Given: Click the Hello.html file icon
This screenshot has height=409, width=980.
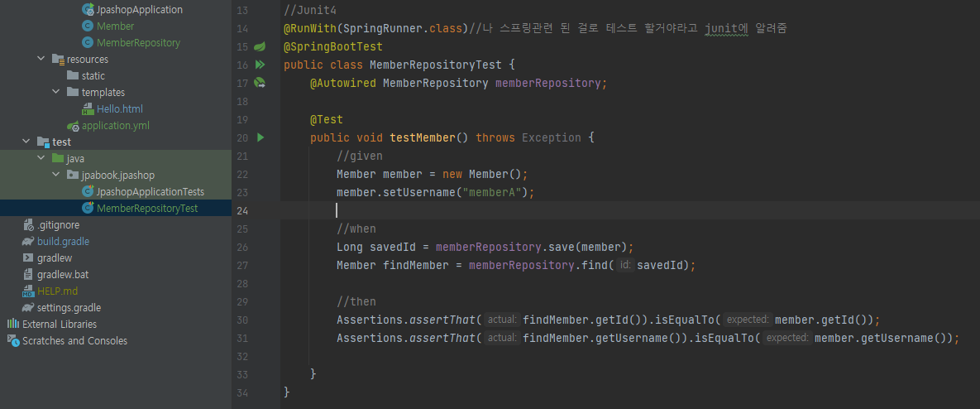Looking at the screenshot, I should pyautogui.click(x=88, y=108).
